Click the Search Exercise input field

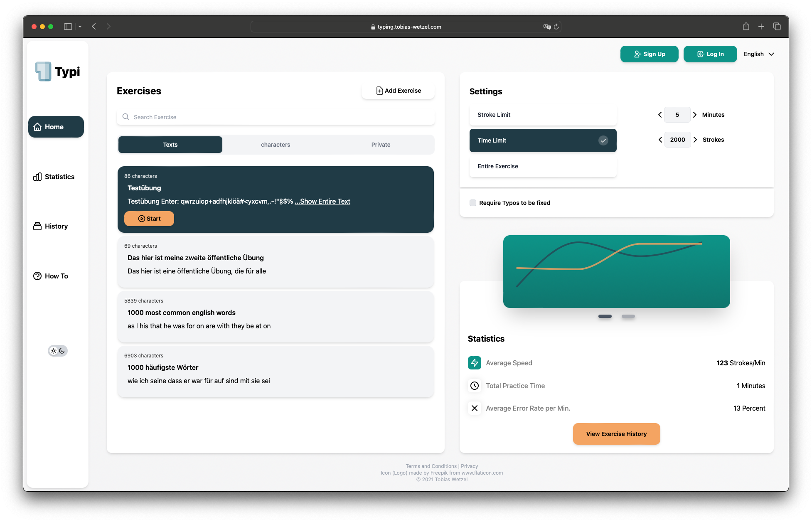[x=276, y=117]
